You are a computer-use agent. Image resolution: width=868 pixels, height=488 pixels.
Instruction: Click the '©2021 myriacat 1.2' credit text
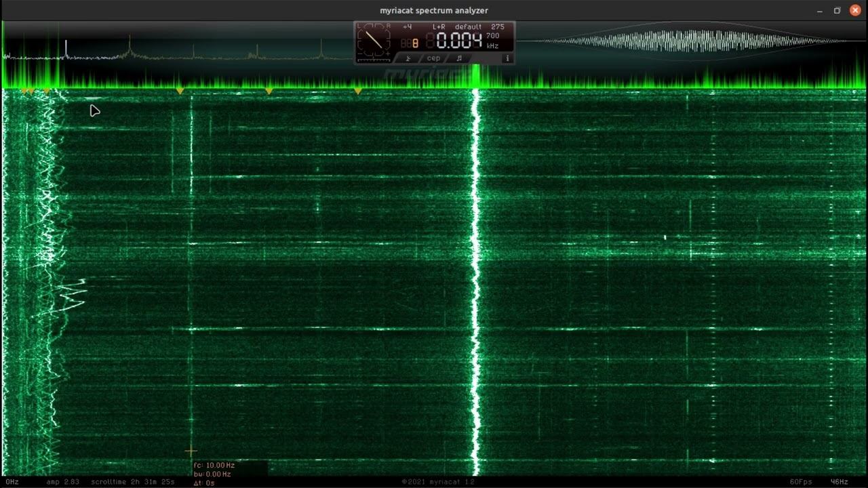point(438,482)
